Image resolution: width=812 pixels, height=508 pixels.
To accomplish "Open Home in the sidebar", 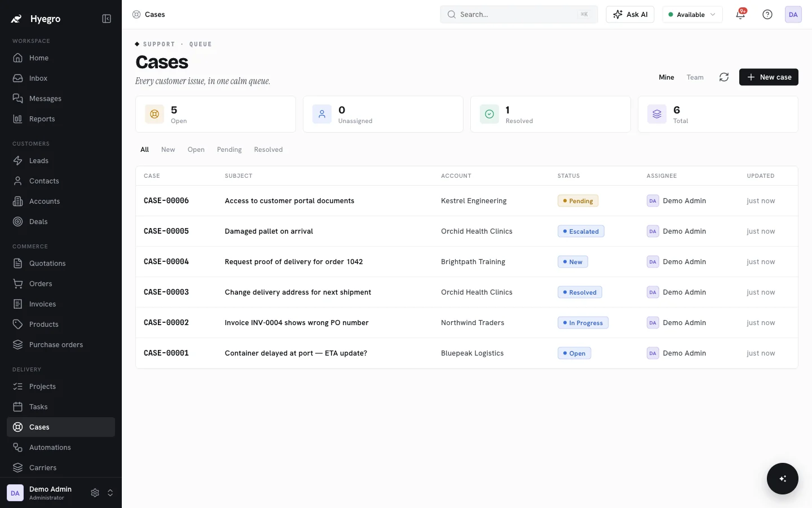I will 61,58.
